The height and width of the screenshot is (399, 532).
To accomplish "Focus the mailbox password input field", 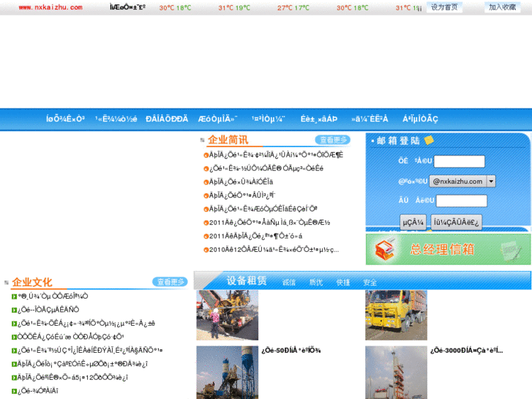I will (x=462, y=201).
